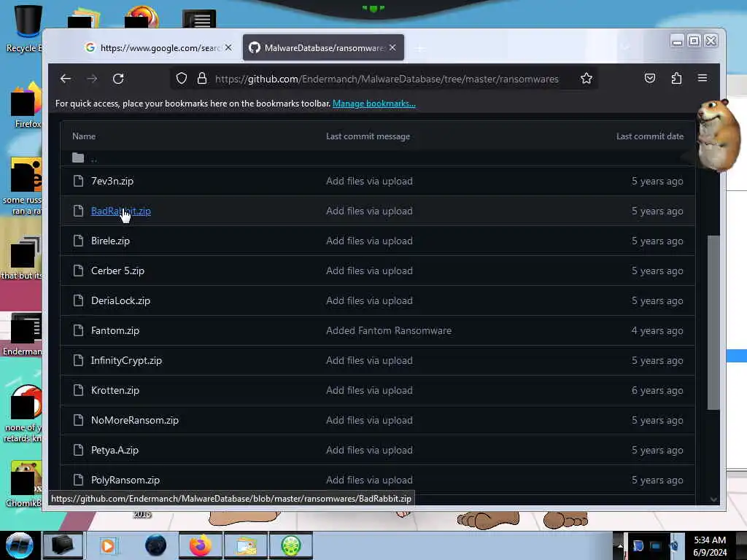Click the file icon beside Birele.zip
The image size is (747, 560).
pyautogui.click(x=78, y=241)
